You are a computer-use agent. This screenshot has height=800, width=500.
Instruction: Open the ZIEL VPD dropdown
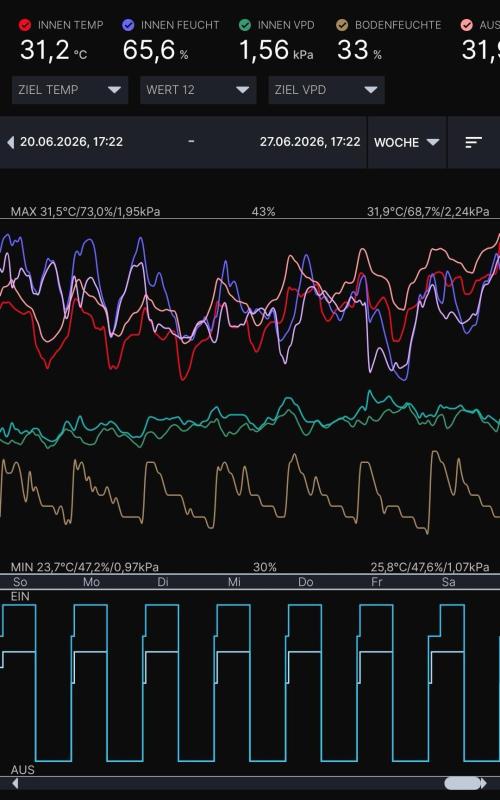click(327, 90)
